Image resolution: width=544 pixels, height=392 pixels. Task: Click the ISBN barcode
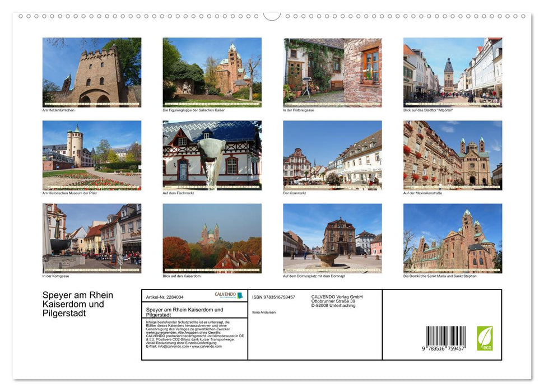446,337
